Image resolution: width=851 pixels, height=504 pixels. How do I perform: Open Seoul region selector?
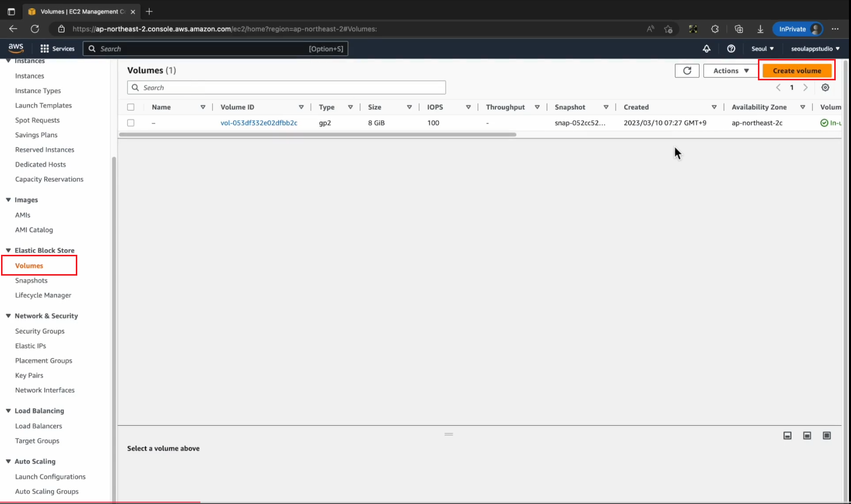762,49
